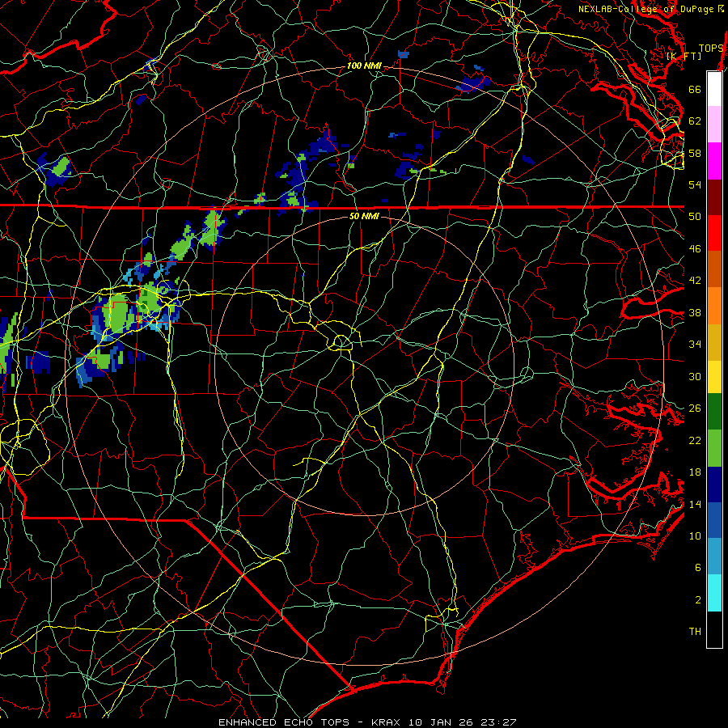The height and width of the screenshot is (728, 728).
Task: Click the '50 NMI' range ring label
Action: coord(364,216)
